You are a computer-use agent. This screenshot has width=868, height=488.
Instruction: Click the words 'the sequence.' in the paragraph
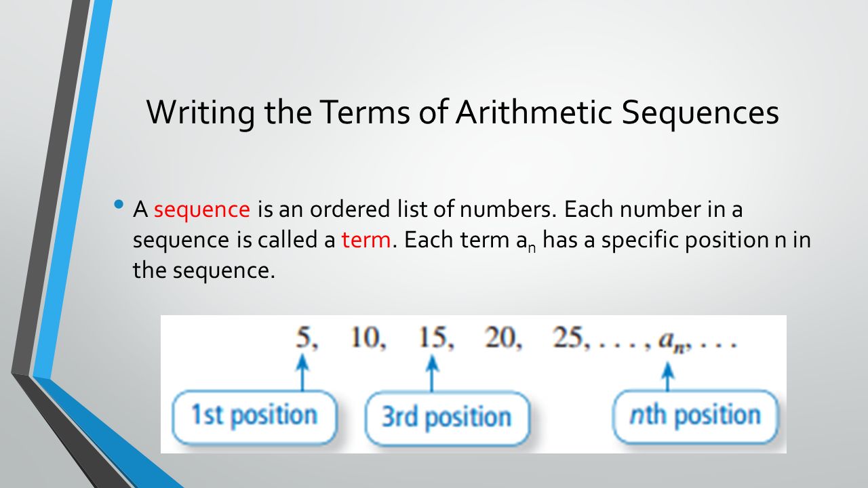point(205,270)
